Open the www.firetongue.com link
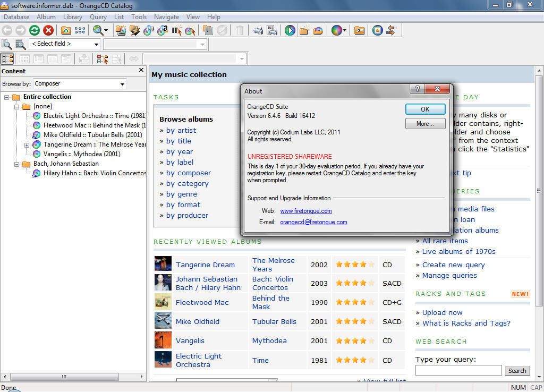 306,211
